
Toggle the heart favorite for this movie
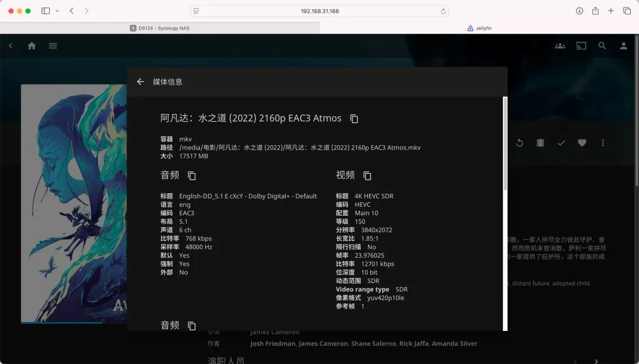point(582,143)
